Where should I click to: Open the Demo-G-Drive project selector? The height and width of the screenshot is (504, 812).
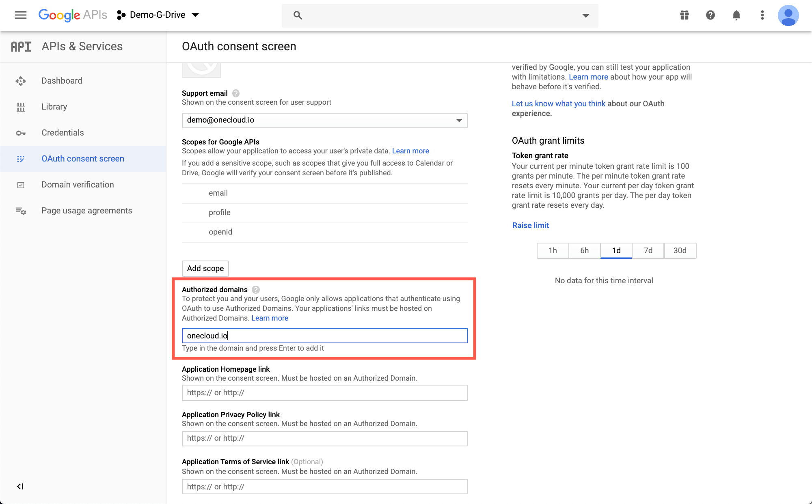pos(158,15)
